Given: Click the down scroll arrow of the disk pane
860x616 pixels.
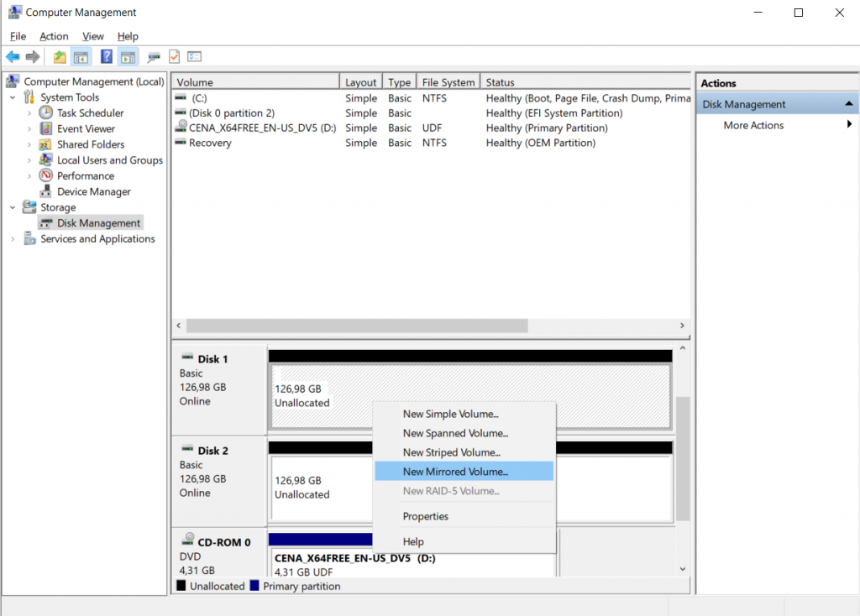Looking at the screenshot, I should (x=683, y=569).
